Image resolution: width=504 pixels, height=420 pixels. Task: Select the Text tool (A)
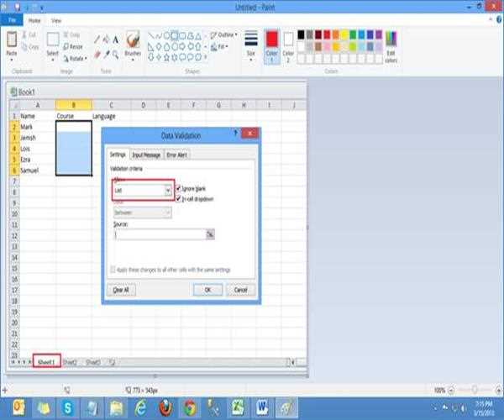pyautogui.click(x=118, y=38)
